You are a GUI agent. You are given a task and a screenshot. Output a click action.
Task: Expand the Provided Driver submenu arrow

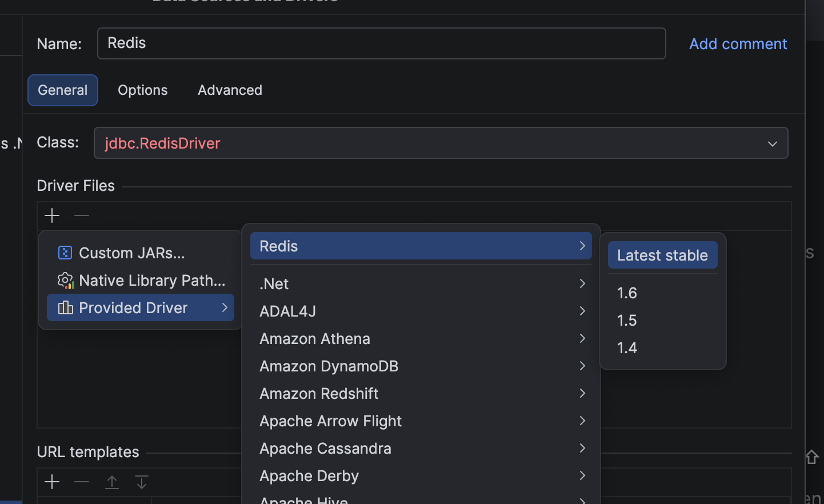click(225, 308)
